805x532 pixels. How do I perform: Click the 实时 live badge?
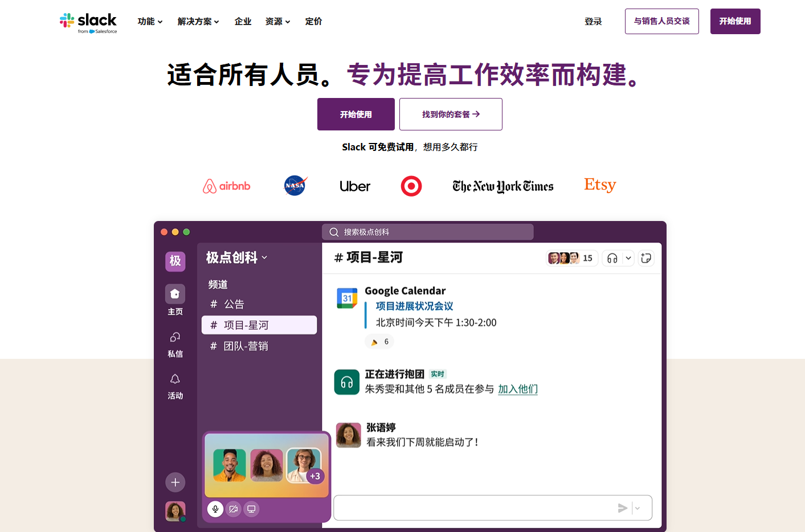click(438, 374)
